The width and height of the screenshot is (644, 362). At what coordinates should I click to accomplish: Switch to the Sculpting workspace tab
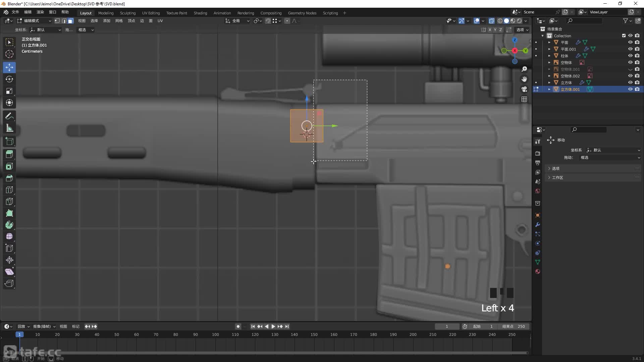tap(128, 13)
